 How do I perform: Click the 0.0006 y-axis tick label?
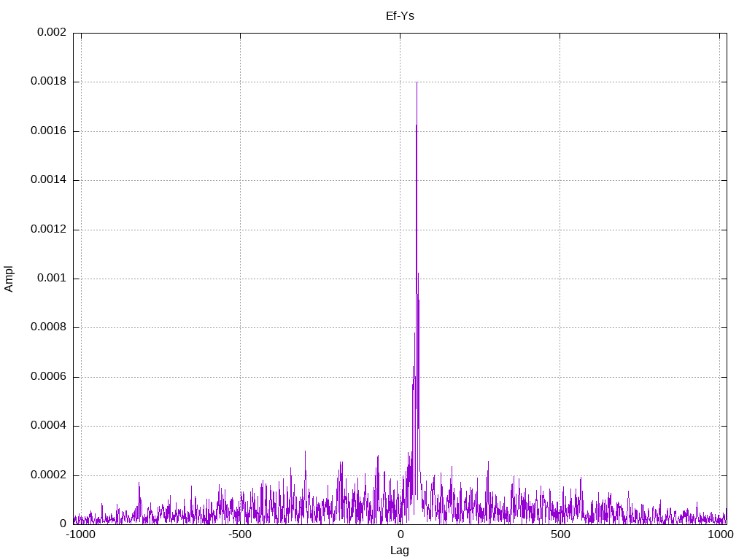click(49, 377)
